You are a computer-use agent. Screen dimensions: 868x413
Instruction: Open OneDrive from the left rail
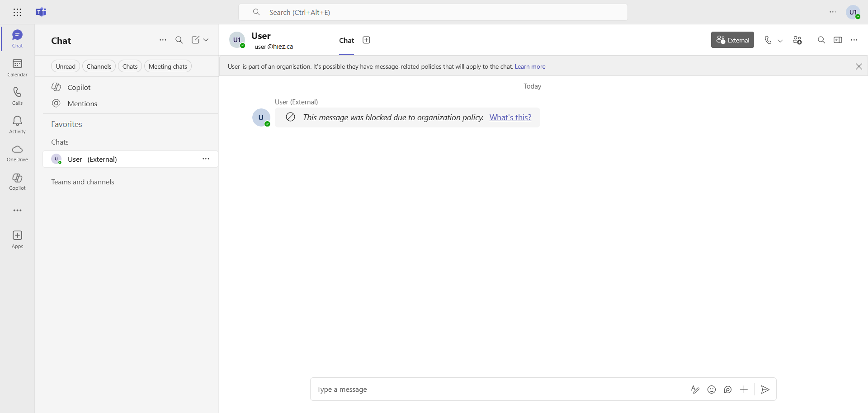click(x=17, y=153)
